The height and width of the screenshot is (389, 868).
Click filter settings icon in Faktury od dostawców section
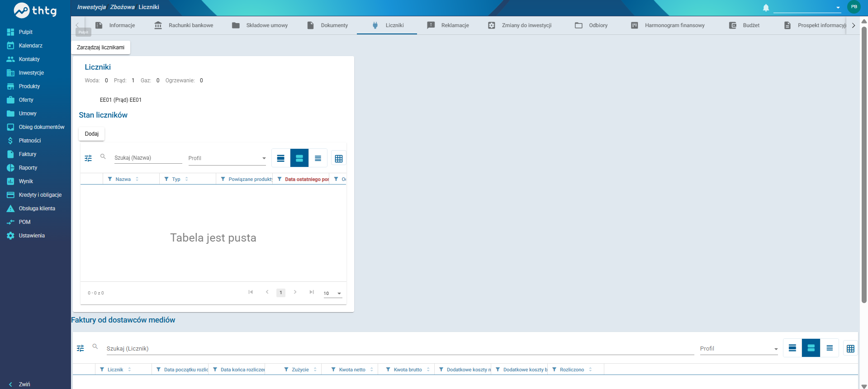81,348
